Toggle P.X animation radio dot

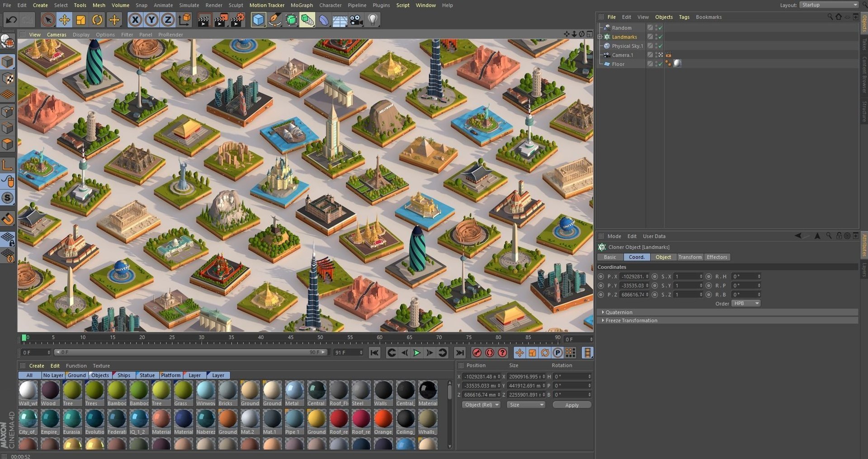601,276
